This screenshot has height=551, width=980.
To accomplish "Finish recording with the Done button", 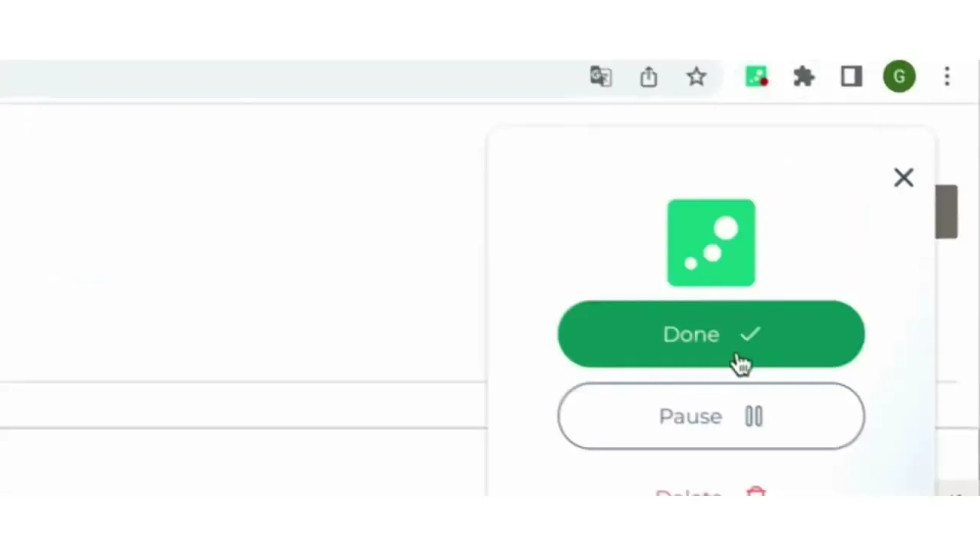I will (x=711, y=334).
